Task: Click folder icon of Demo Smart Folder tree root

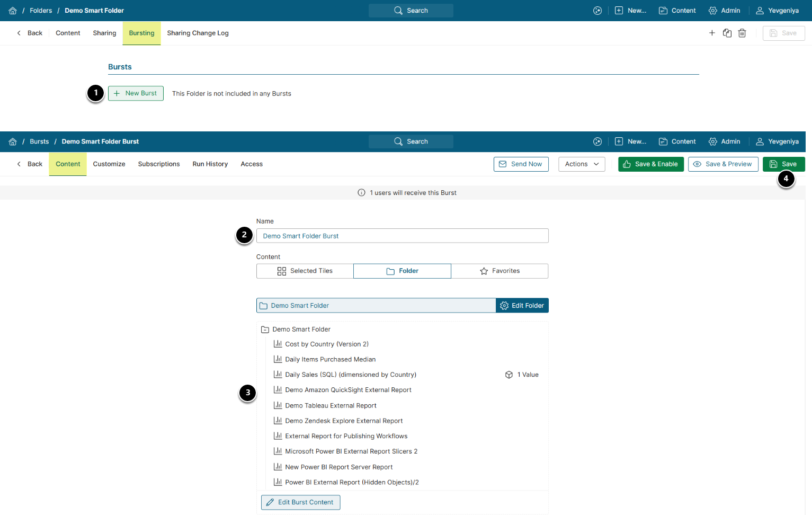Action: (x=265, y=330)
